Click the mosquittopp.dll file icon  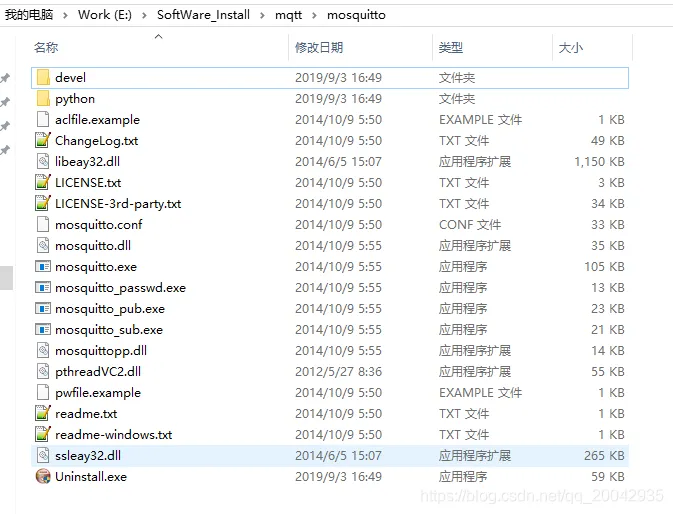click(43, 351)
